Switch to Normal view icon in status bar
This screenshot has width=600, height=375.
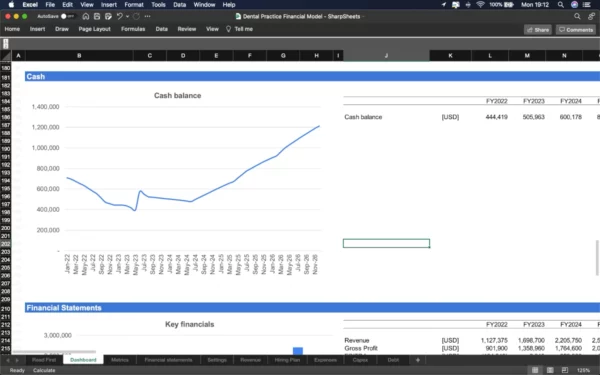point(535,370)
